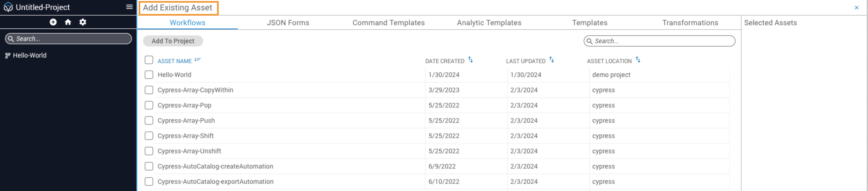This screenshot has width=868, height=191.
Task: Sort assets by Last Updated
Action: tap(551, 60)
